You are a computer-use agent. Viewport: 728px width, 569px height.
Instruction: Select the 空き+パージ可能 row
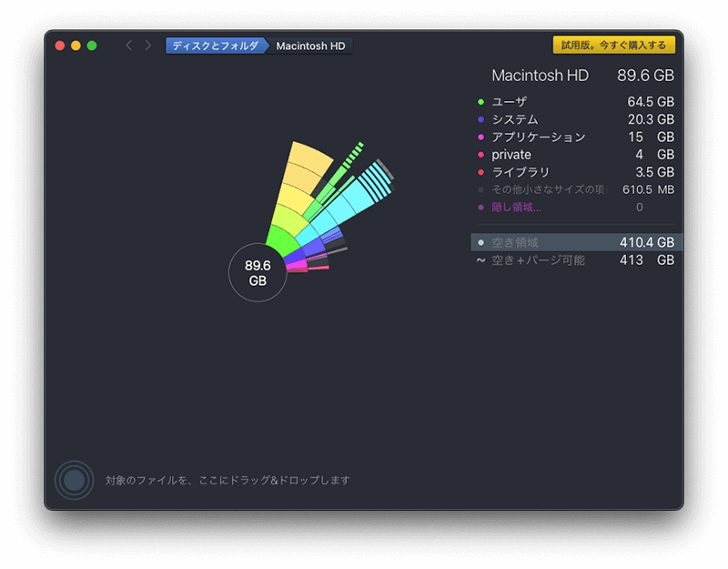577,260
